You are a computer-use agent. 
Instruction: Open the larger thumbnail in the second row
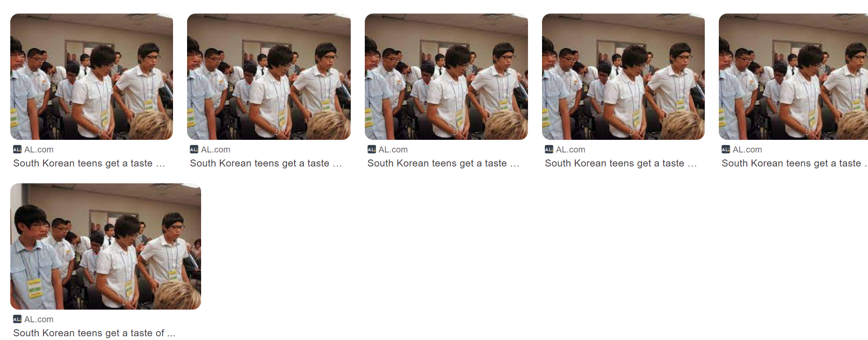tap(106, 246)
